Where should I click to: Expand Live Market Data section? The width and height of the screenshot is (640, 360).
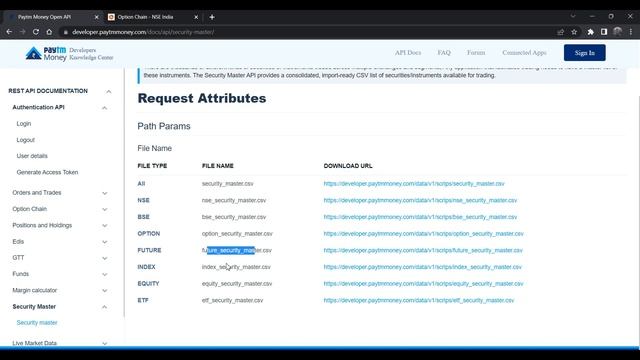104,343
